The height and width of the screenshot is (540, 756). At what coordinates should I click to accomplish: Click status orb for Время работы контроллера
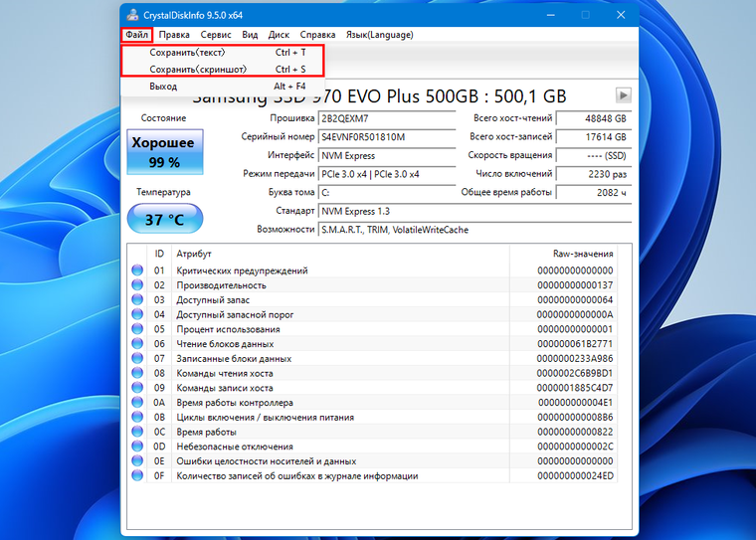tap(137, 402)
